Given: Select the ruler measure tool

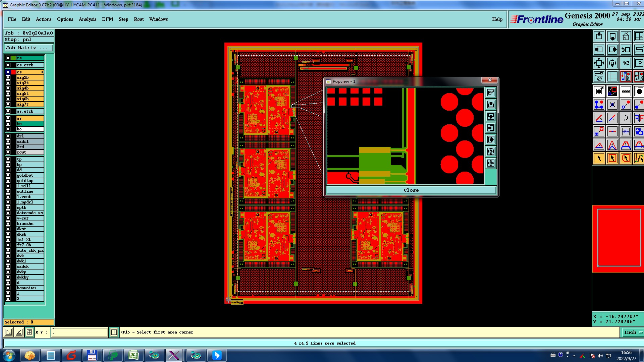Looking at the screenshot, I should click(626, 91).
